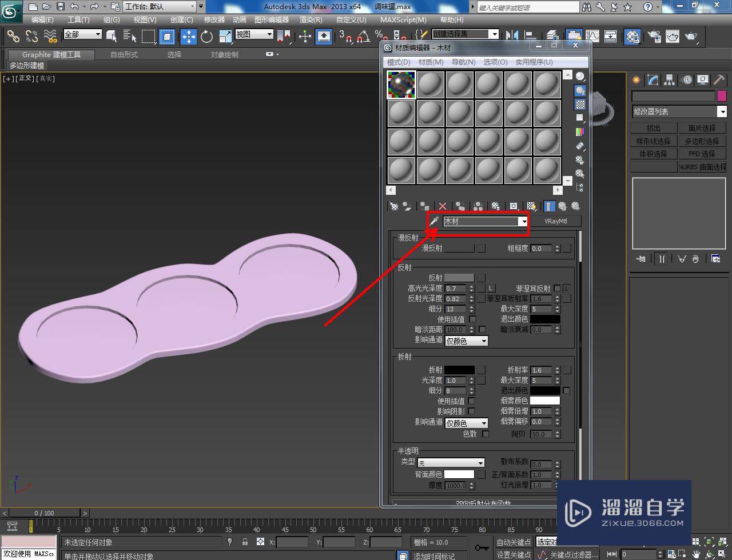Viewport: 732px width, 560px height.
Task: Toggle selection lock padlock in status bar
Action: pos(245,542)
